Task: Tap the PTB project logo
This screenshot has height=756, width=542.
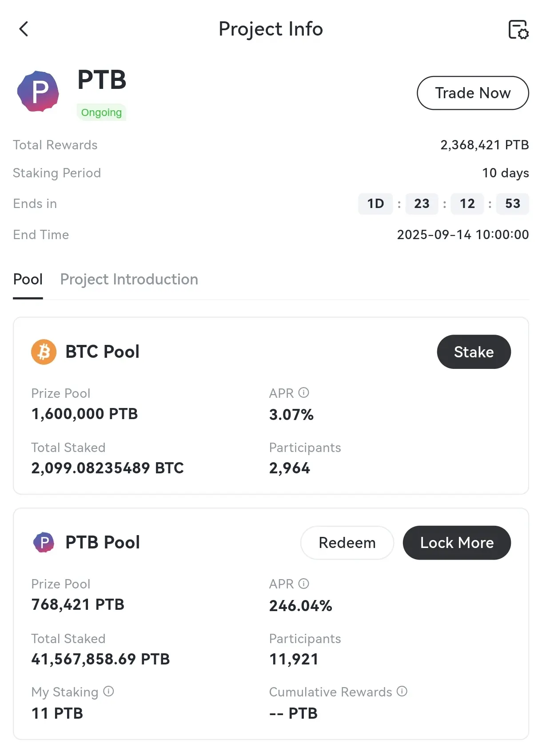Action: [x=38, y=91]
